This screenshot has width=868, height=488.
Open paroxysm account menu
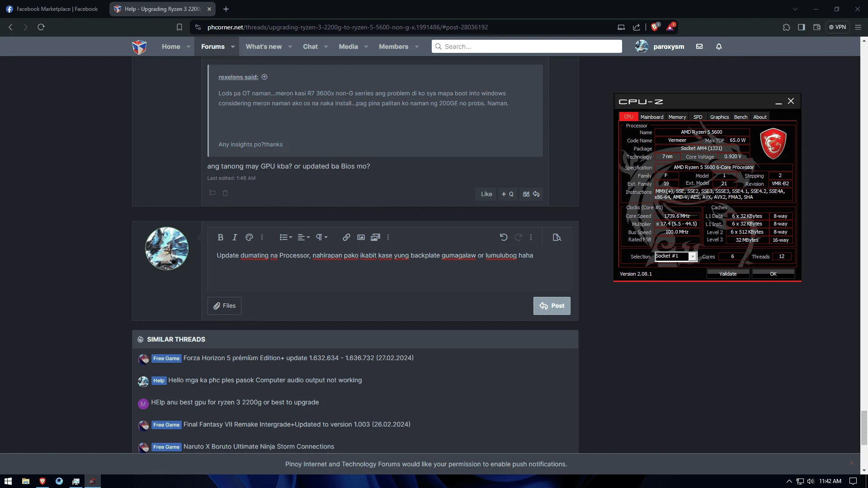660,47
